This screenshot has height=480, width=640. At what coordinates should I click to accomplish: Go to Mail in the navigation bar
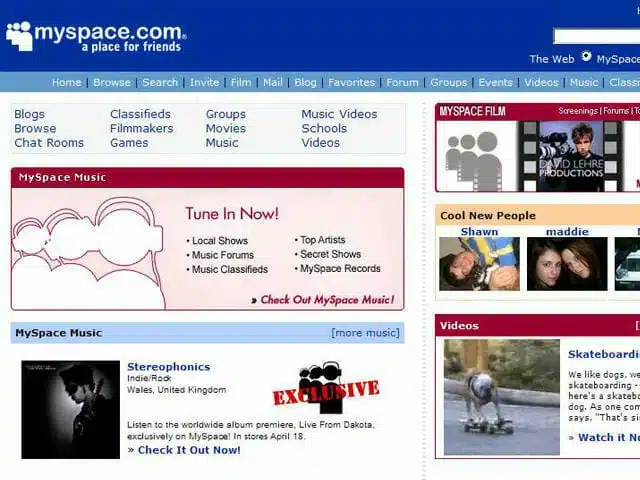272,82
